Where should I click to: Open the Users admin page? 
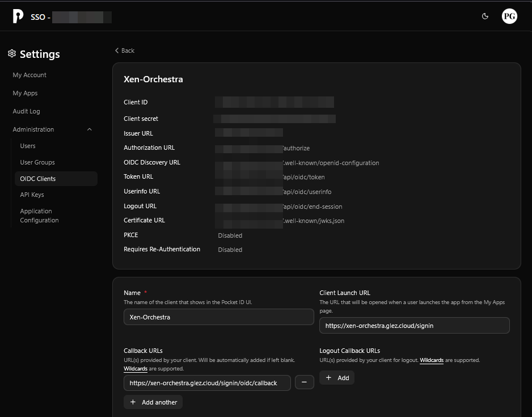coord(27,146)
